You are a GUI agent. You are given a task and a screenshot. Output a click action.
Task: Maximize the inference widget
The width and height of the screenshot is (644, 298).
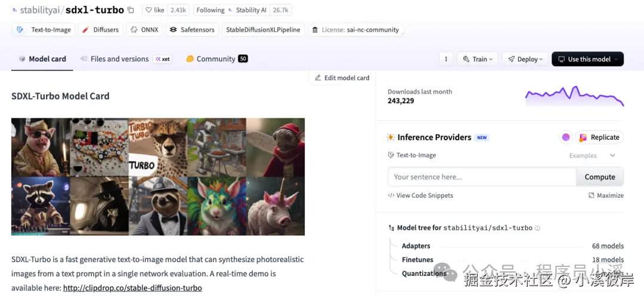coord(606,195)
